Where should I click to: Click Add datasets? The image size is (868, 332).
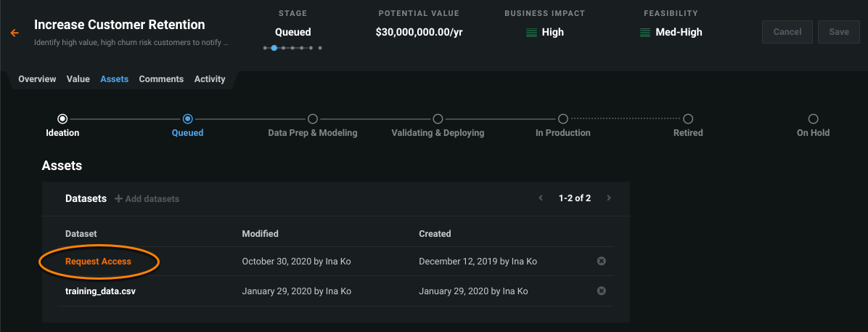[147, 199]
